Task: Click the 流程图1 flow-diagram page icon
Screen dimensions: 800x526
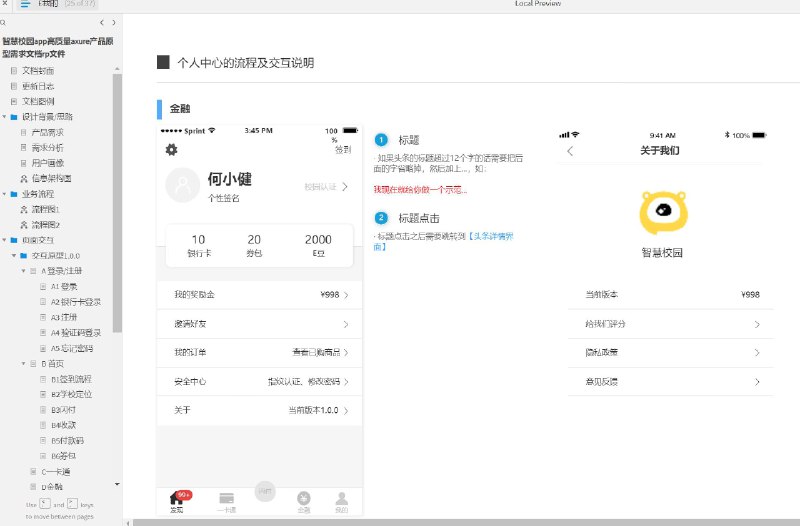Action: coord(23,210)
